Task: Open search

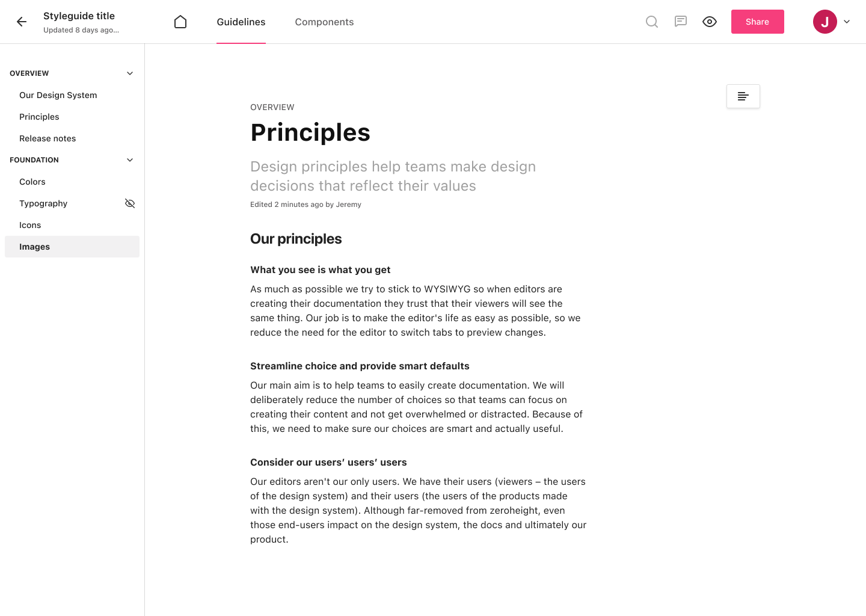Action: click(652, 22)
